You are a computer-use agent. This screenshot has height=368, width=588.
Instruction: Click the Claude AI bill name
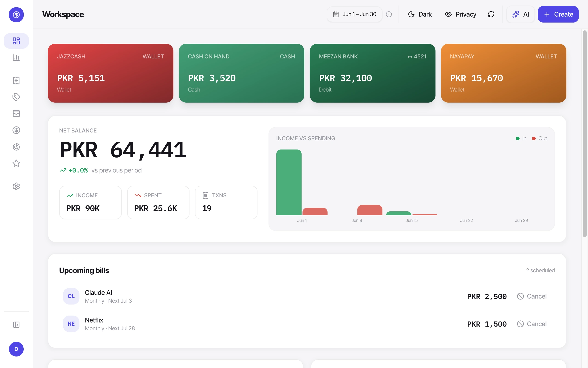pyautogui.click(x=98, y=293)
